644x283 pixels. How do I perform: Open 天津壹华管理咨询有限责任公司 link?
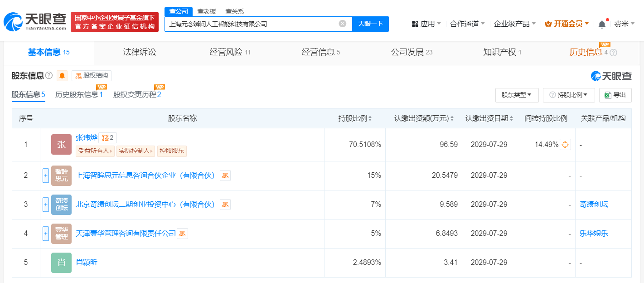click(x=126, y=234)
